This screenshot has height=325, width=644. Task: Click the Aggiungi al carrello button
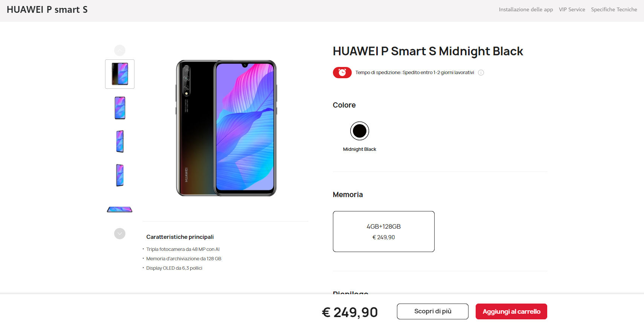pos(511,311)
